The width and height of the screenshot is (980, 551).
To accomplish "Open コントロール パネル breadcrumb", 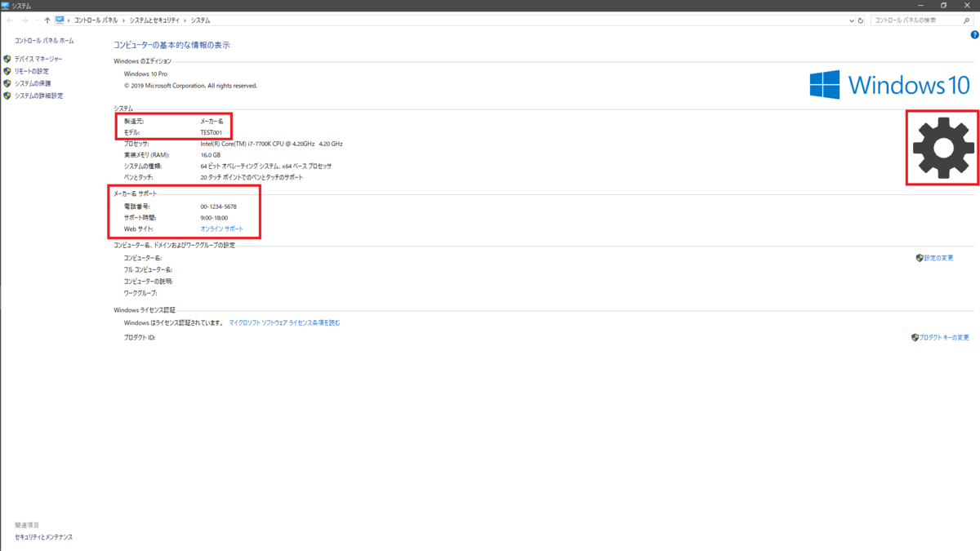I will coord(96,20).
